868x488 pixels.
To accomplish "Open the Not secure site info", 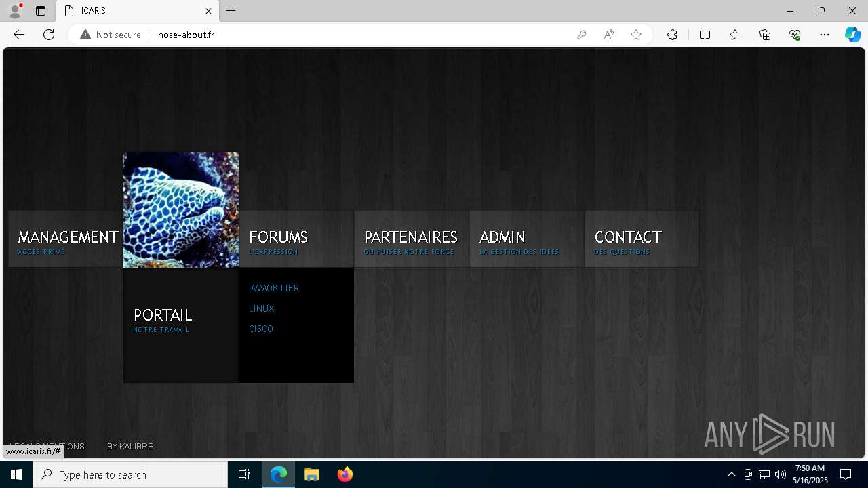I will [x=111, y=35].
